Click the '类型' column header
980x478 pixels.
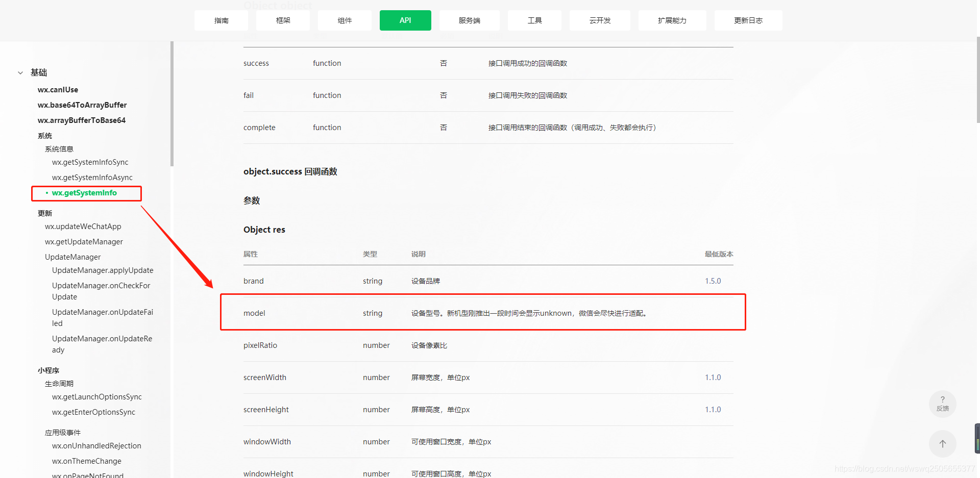pos(370,254)
